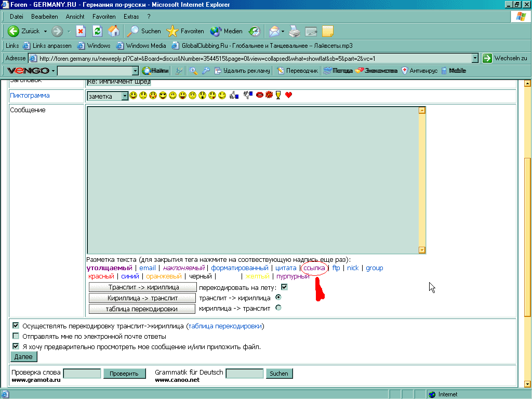Select the winking smiley pictogram
The height and width of the screenshot is (399, 532).
pyautogui.click(x=222, y=96)
